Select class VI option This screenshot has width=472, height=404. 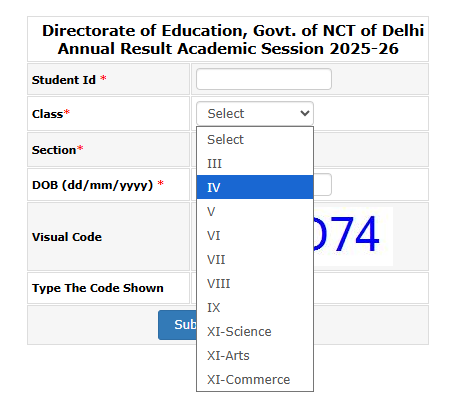[x=255, y=235]
